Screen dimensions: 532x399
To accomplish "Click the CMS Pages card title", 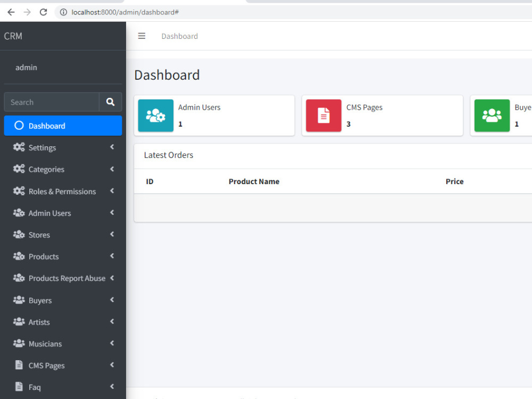I will [364, 107].
